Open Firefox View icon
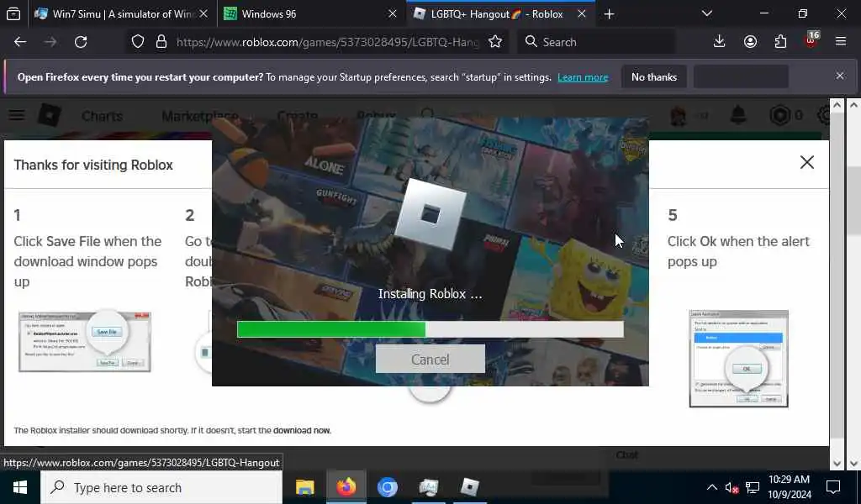The image size is (861, 504). pyautogui.click(x=13, y=14)
